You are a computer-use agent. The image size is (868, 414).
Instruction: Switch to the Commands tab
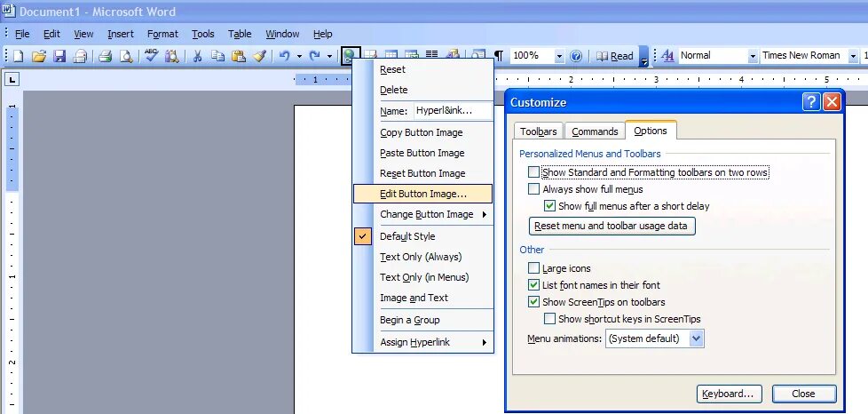pos(596,131)
